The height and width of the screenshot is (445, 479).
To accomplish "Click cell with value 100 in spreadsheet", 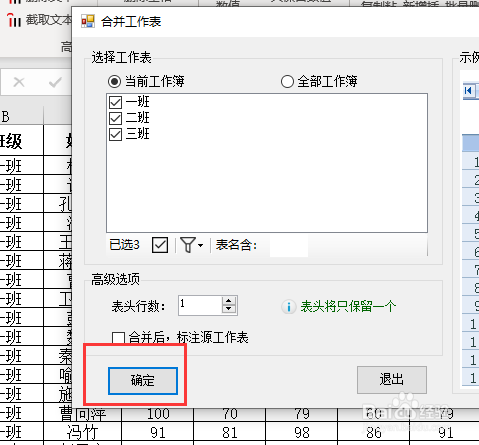I will [x=158, y=414].
